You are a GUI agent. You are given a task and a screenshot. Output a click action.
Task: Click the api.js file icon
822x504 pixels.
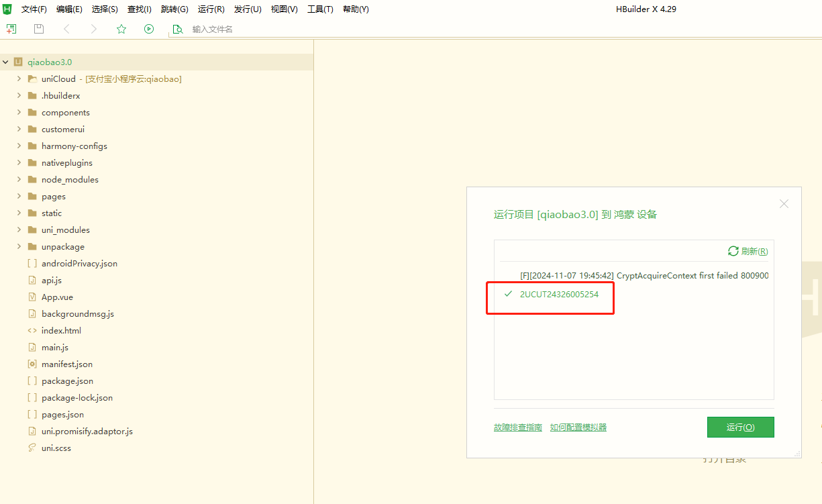32,280
